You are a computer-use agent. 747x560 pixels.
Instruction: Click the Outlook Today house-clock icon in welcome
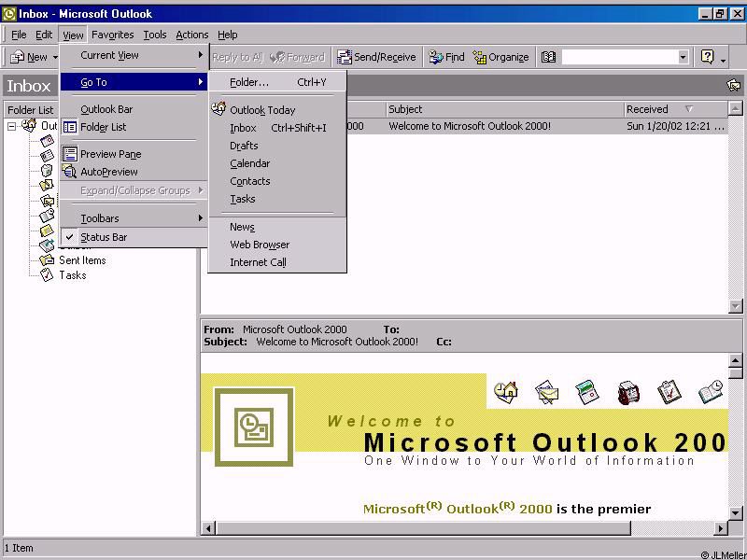coord(506,393)
